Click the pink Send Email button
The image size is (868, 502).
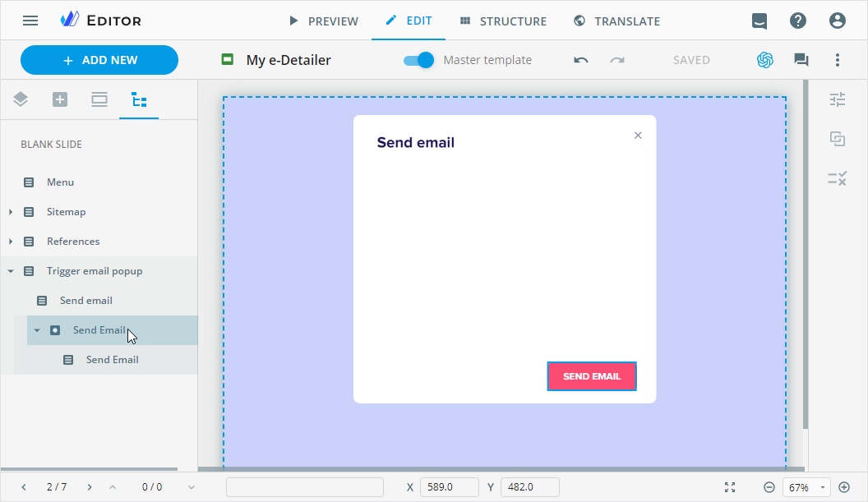(x=592, y=376)
